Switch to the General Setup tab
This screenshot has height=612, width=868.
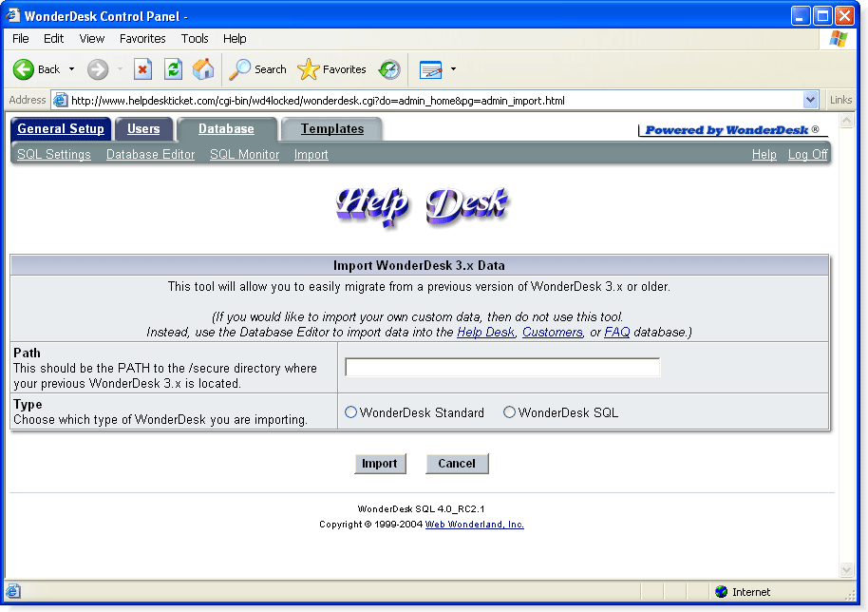pyautogui.click(x=61, y=129)
